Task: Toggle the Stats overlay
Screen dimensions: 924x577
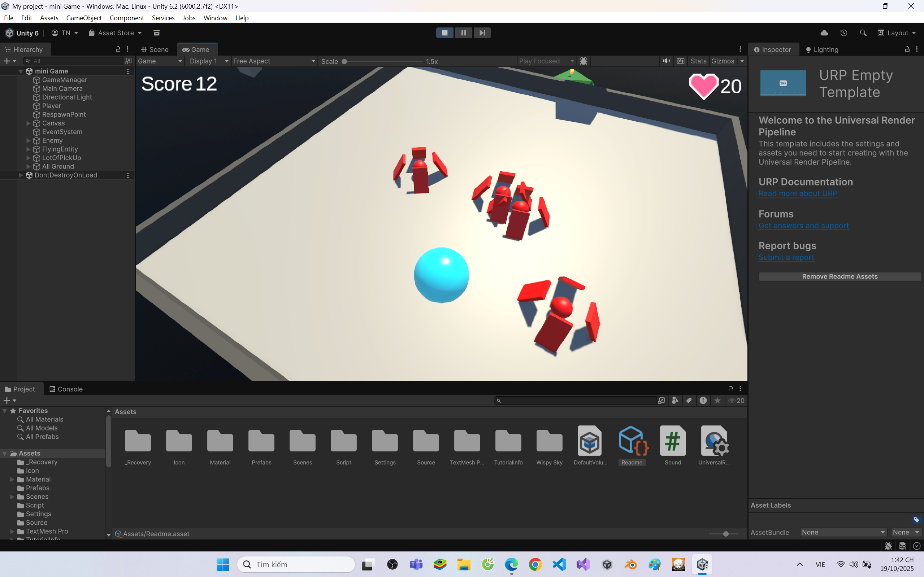Action: (698, 61)
